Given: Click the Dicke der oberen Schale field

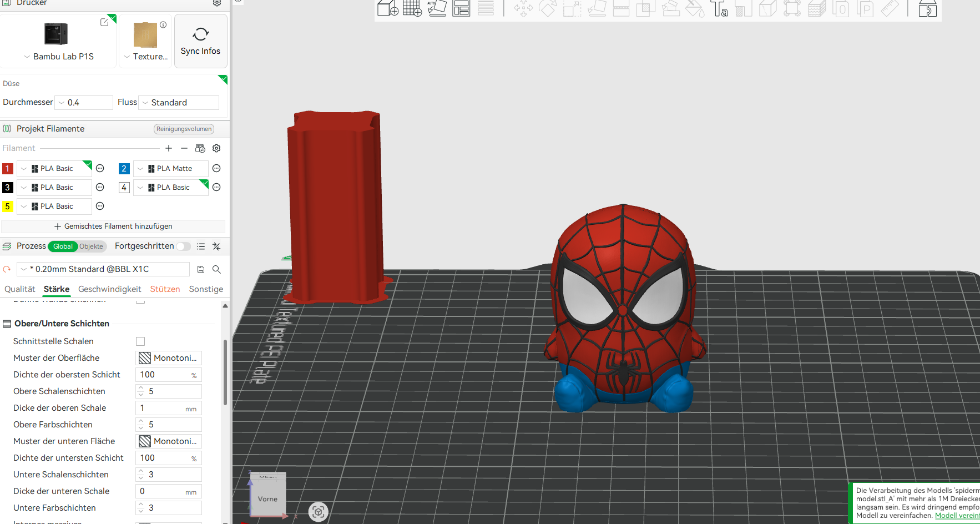Looking at the screenshot, I should pos(169,408).
